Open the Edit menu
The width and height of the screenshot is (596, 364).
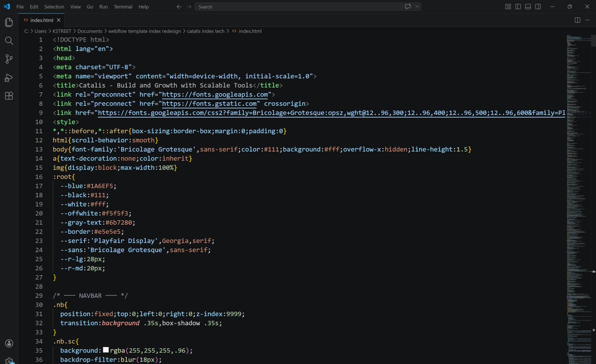(x=34, y=6)
